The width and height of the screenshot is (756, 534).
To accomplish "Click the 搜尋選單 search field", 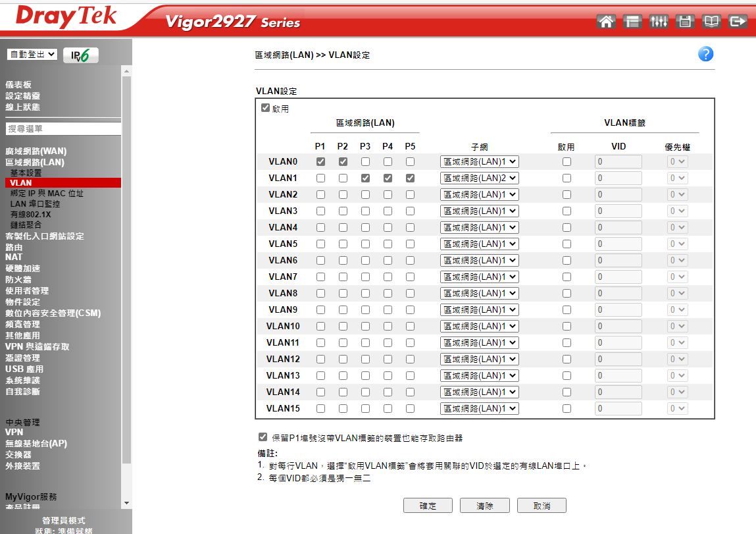I will click(x=63, y=129).
